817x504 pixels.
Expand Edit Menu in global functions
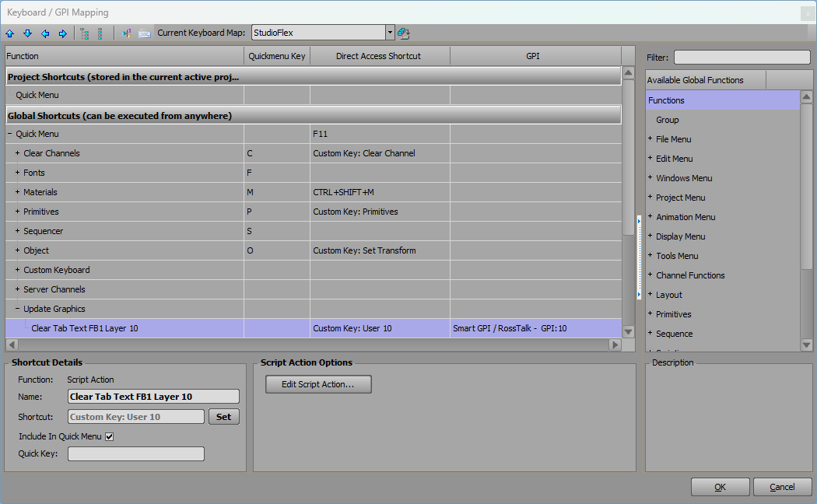point(650,158)
